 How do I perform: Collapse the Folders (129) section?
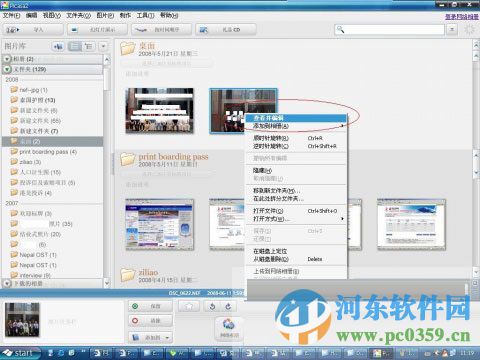(x=7, y=69)
